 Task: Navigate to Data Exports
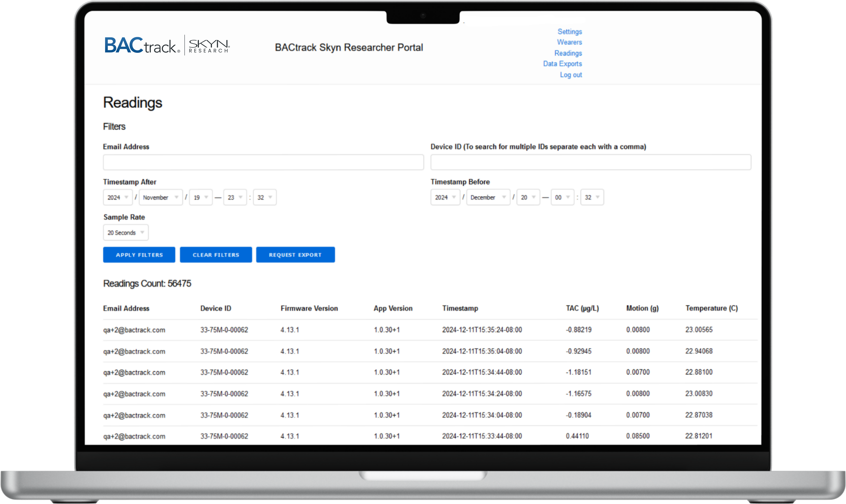pos(562,63)
